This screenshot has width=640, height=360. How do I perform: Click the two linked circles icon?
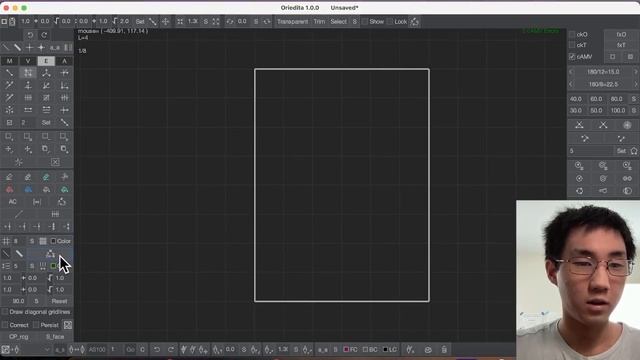coord(627,178)
